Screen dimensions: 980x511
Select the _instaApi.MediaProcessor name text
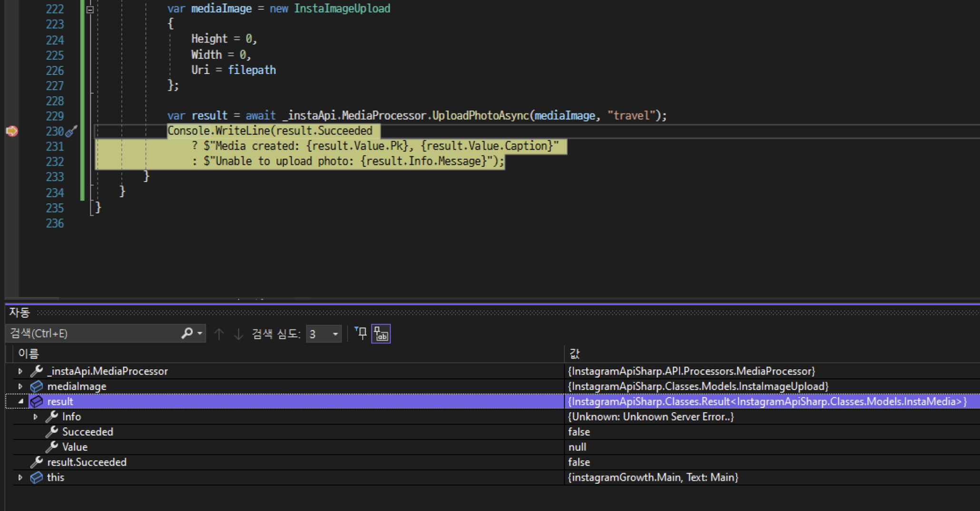108,371
